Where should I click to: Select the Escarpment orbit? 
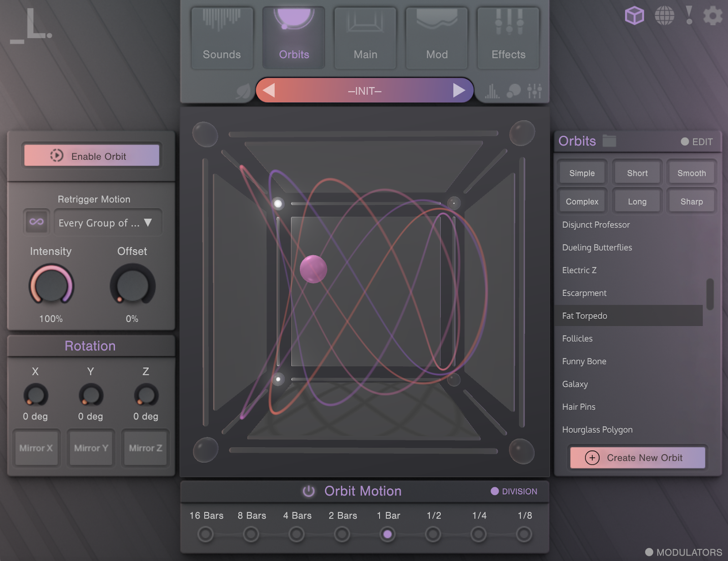pos(629,293)
